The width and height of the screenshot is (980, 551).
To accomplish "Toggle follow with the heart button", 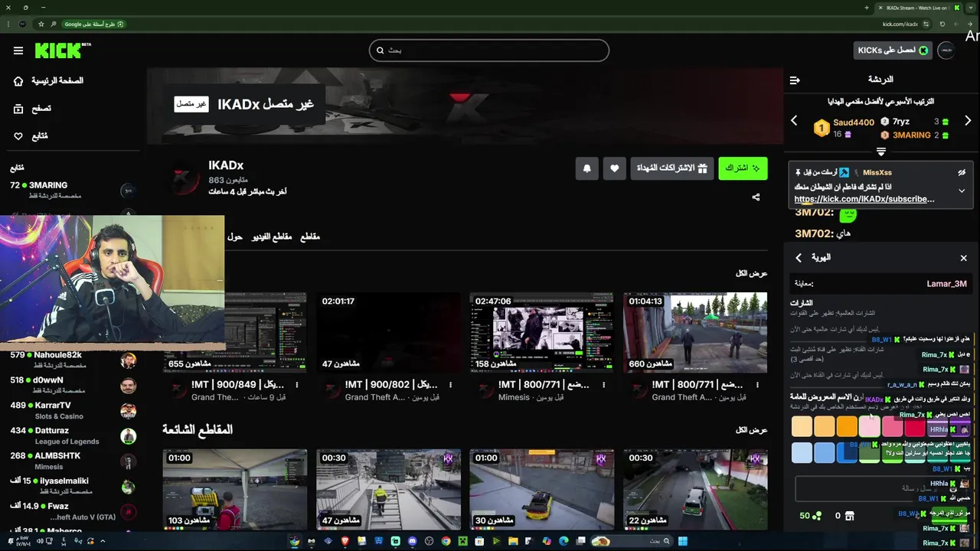I will tap(614, 168).
